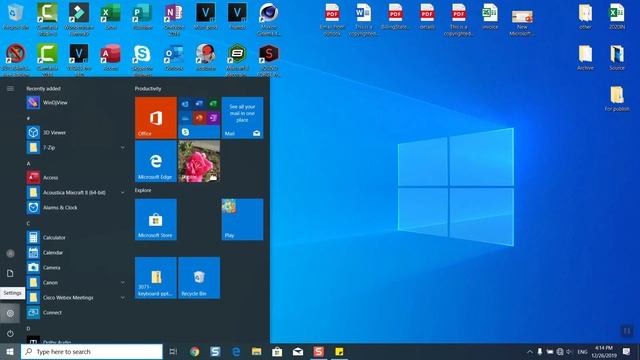The width and height of the screenshot is (640, 360).
Task: Select the 'invoice' Excel file on desktop
Action: pos(490,17)
